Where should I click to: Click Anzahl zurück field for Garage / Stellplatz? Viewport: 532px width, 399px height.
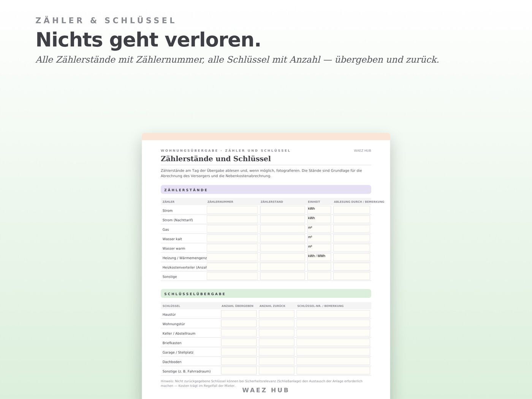click(277, 352)
